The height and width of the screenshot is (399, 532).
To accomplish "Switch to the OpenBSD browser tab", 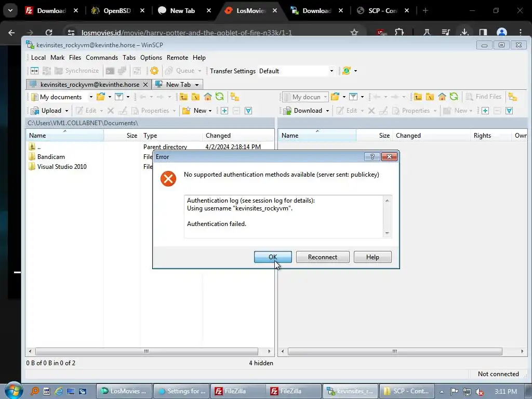I will [x=117, y=10].
